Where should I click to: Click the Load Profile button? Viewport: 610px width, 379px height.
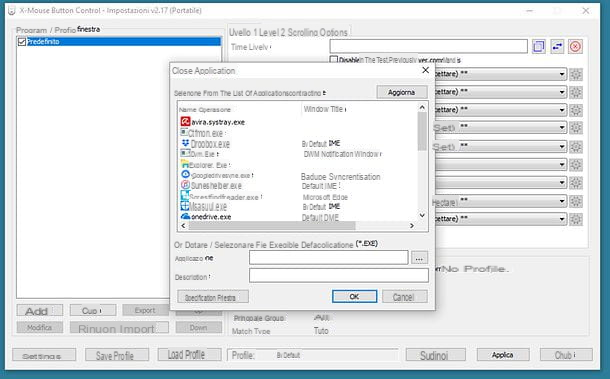(189, 354)
